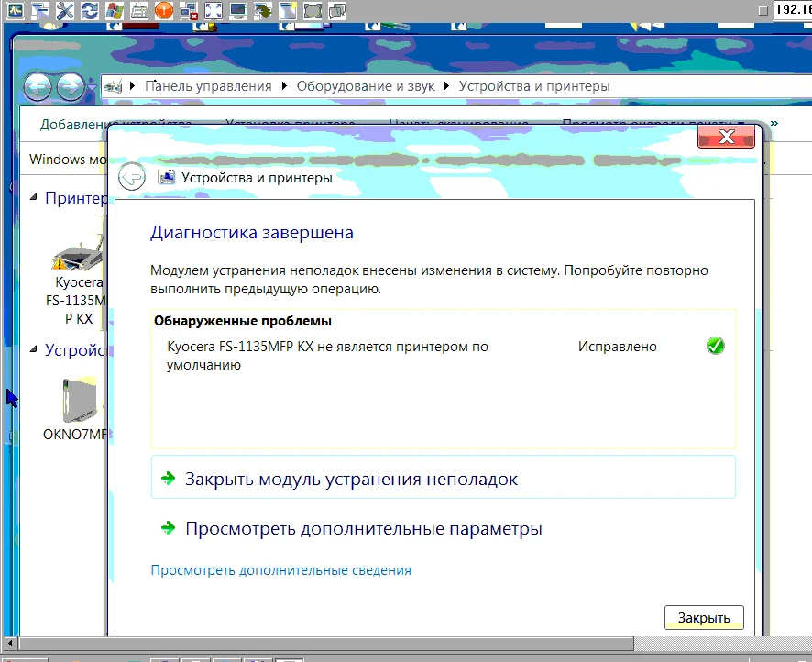This screenshot has height=662, width=812.
Task: Click the IP address field starting 192.16
Action: (793, 9)
